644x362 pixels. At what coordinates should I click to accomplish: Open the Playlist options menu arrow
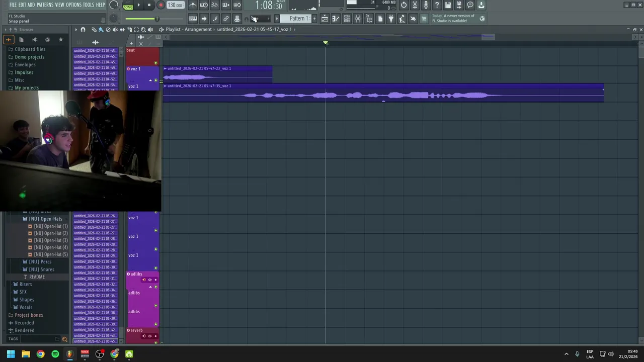point(76,30)
